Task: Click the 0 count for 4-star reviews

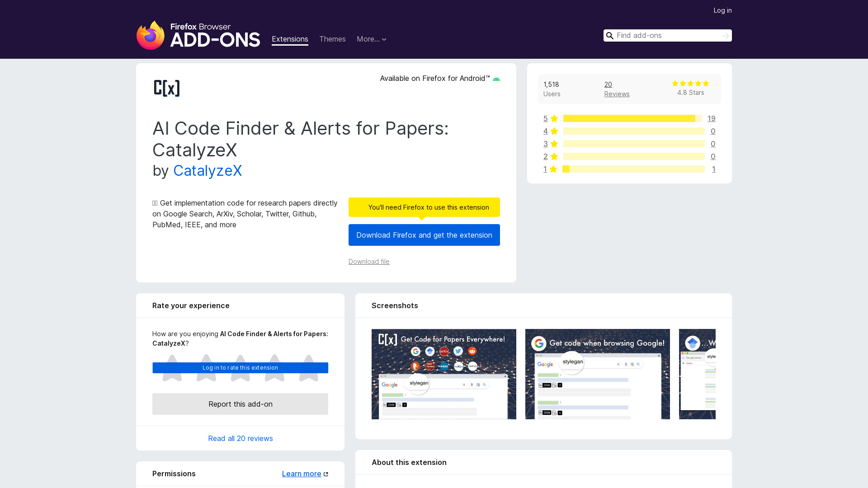Action: [x=713, y=131]
